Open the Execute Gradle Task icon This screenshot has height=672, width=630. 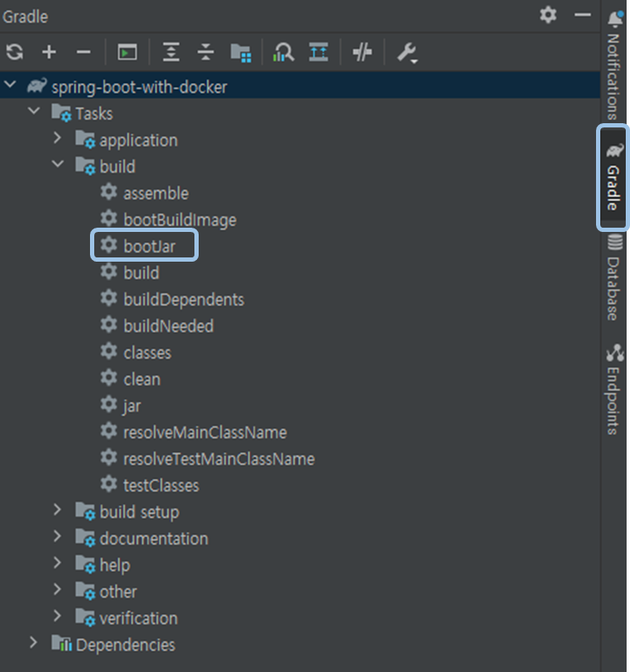(127, 53)
